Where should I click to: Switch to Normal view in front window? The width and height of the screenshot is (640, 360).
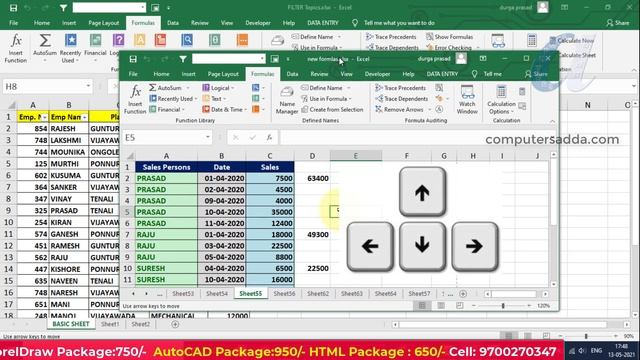point(422,305)
